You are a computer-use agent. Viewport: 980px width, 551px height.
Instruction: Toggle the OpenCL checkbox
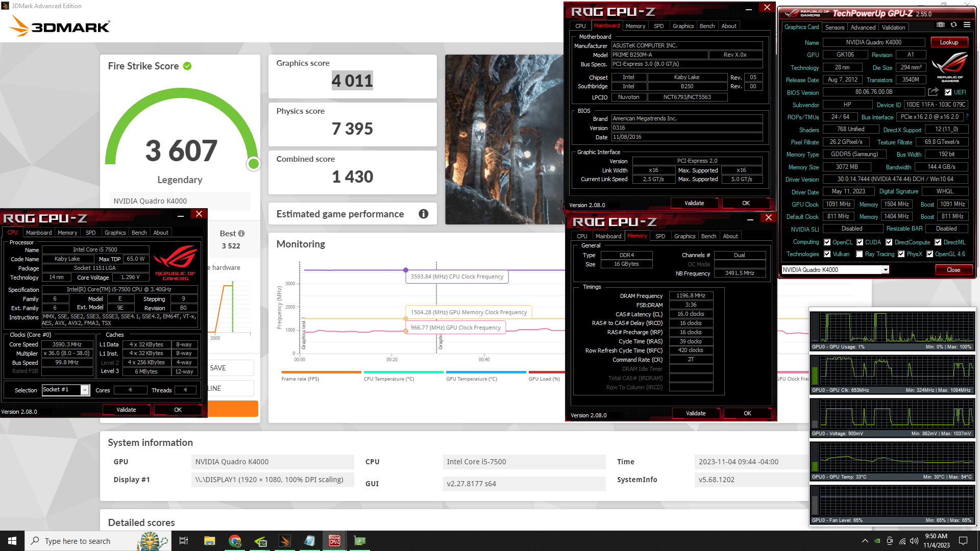pyautogui.click(x=827, y=242)
